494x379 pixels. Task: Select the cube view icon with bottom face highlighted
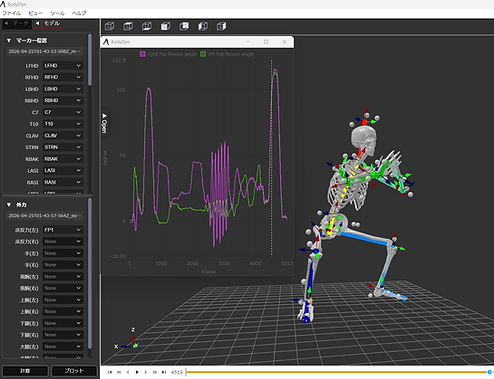[x=147, y=26]
